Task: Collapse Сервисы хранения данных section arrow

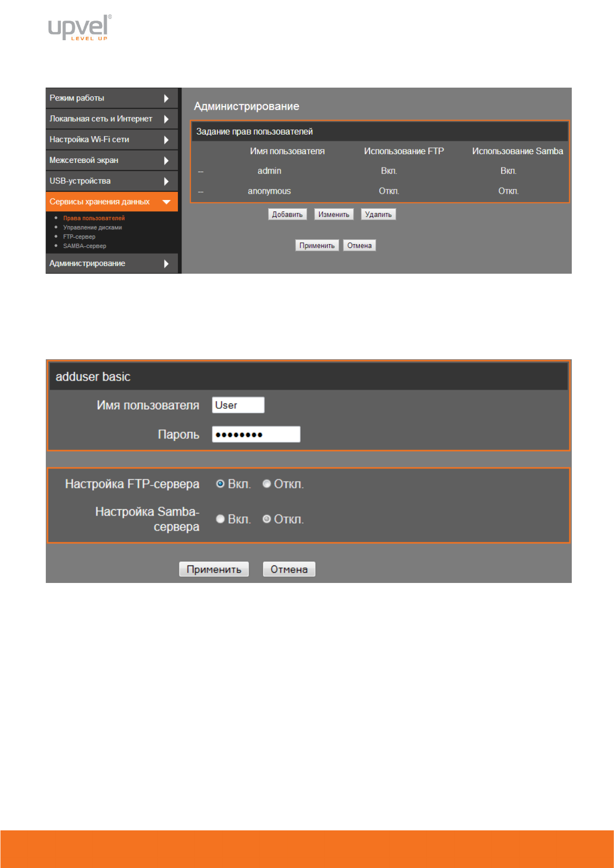Action: point(166,202)
